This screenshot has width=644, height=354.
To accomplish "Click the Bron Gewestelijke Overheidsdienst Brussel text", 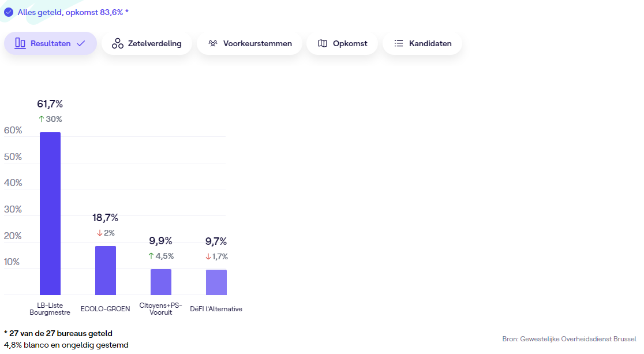I will [x=569, y=339].
